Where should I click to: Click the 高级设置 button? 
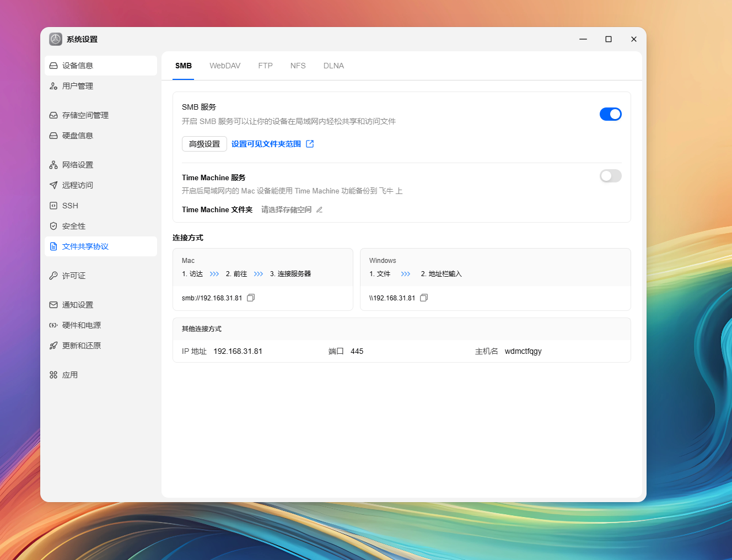pos(204,144)
